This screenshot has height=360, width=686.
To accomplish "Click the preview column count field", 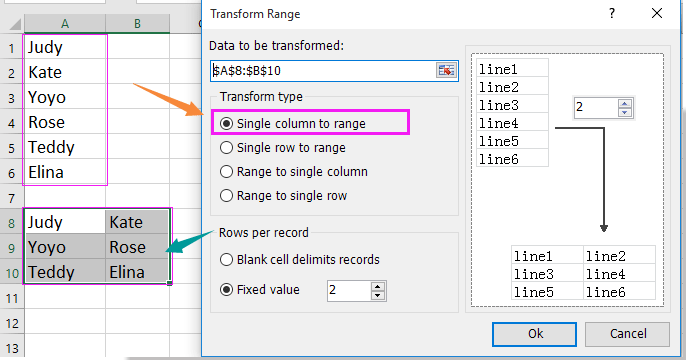I will [x=596, y=108].
